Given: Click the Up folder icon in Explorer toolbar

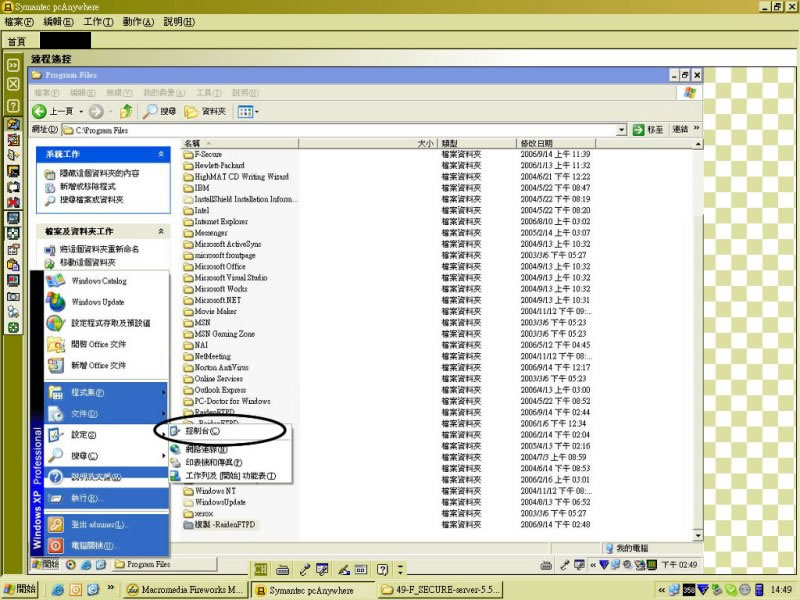Looking at the screenshot, I should (127, 111).
